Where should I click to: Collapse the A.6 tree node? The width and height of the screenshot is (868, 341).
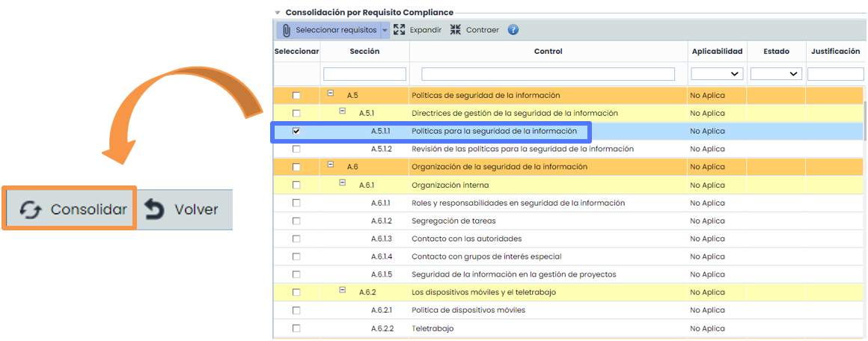point(331,165)
